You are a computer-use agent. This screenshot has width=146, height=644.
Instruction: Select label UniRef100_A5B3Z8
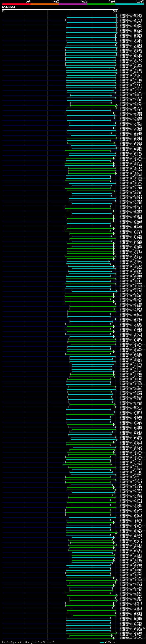click(x=131, y=67)
